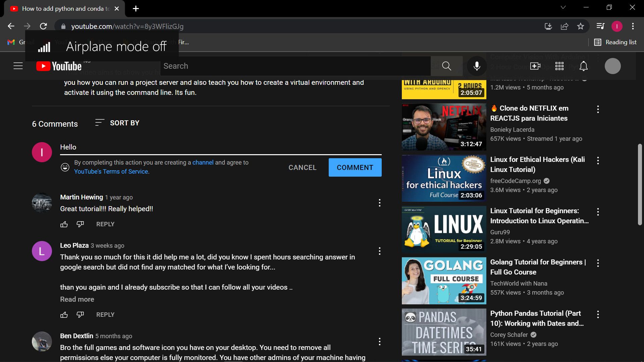Open the Golang Tutorial for Beginners title
The image size is (644, 362).
tap(538, 267)
